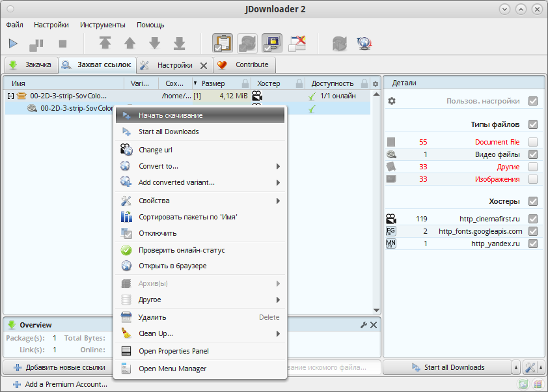Click the Start all Downloads bottom button
Image resolution: width=548 pixels, height=392 pixels.
[x=447, y=367]
